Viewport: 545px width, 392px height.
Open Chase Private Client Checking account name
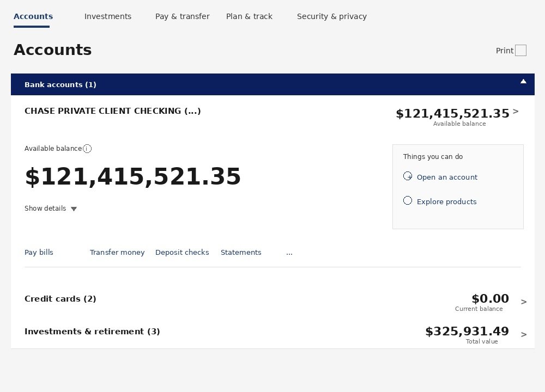(x=113, y=111)
